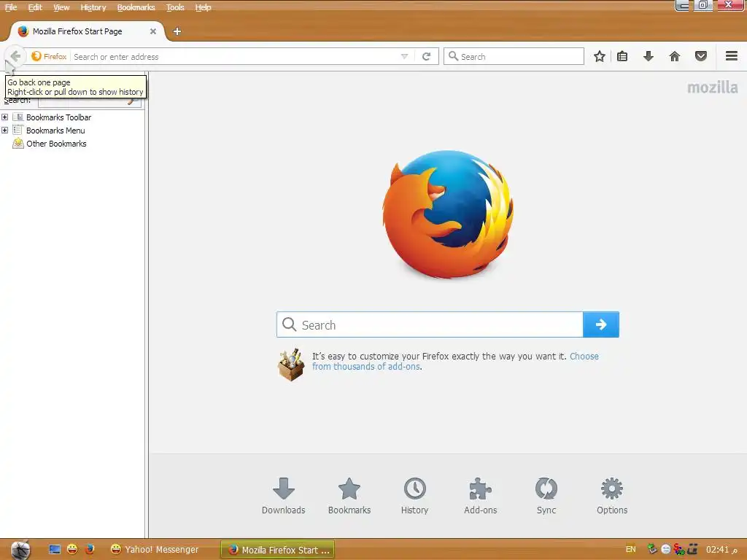The width and height of the screenshot is (747, 560).
Task: Click the sidebar bookmarks search field
Action: pos(90,102)
